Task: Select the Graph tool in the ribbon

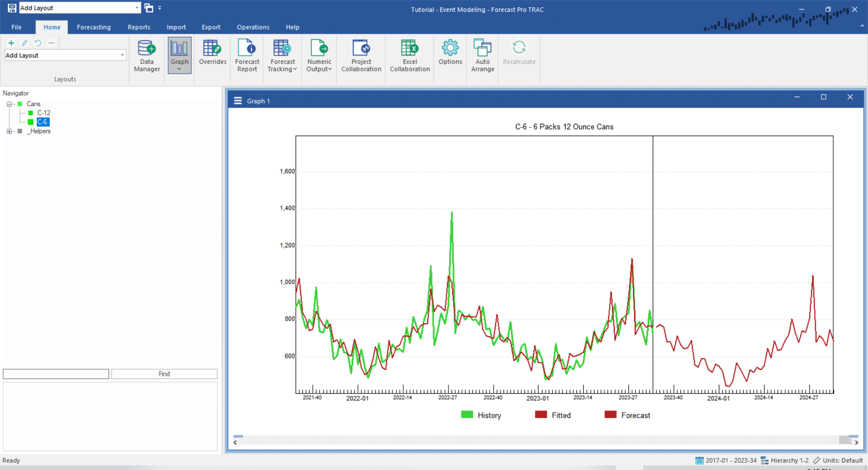Action: coord(179,54)
